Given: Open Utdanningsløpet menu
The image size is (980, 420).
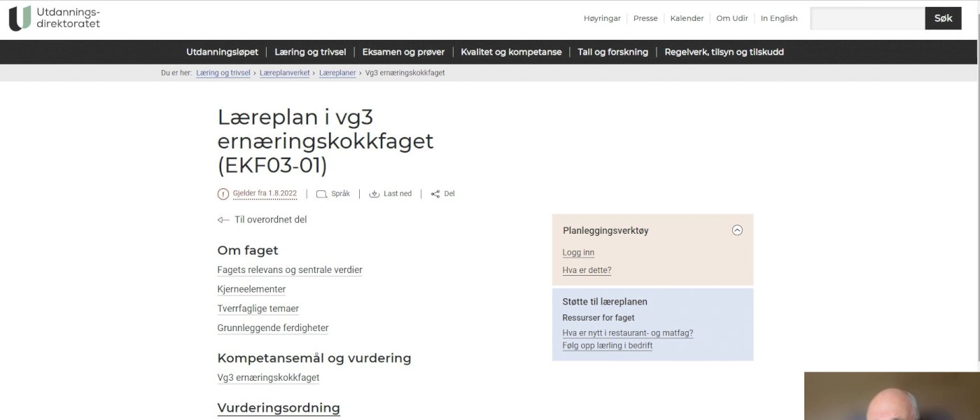Looking at the screenshot, I should point(222,52).
